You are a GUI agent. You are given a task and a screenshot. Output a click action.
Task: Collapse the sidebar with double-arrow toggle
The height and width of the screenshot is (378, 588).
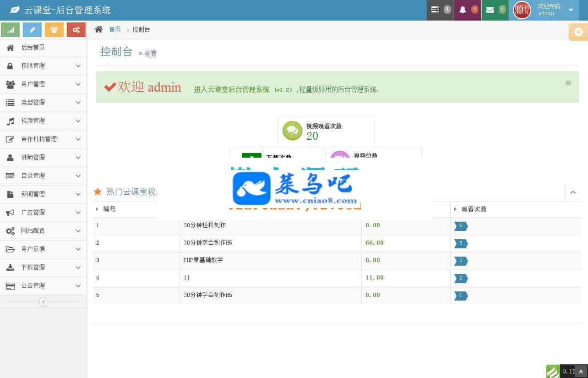tap(44, 301)
